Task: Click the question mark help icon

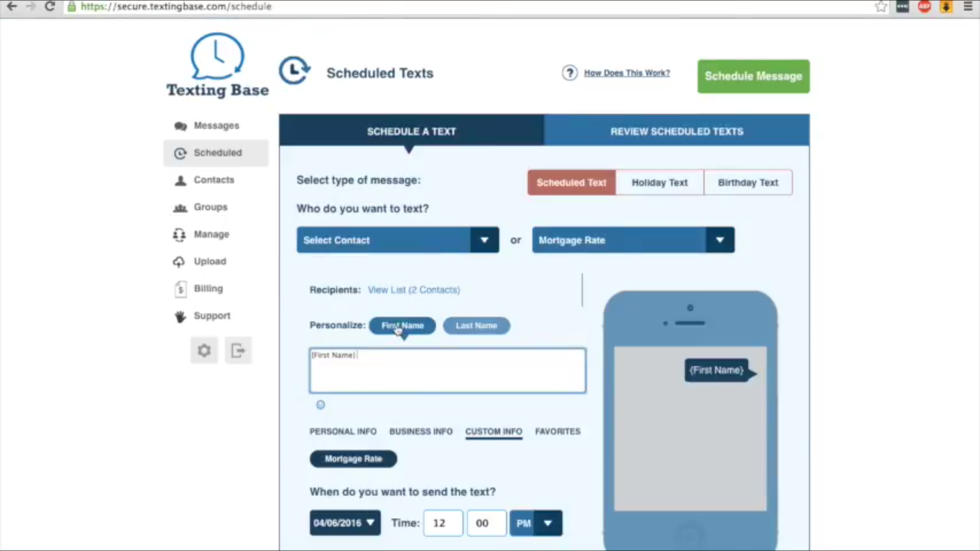Action: point(570,73)
